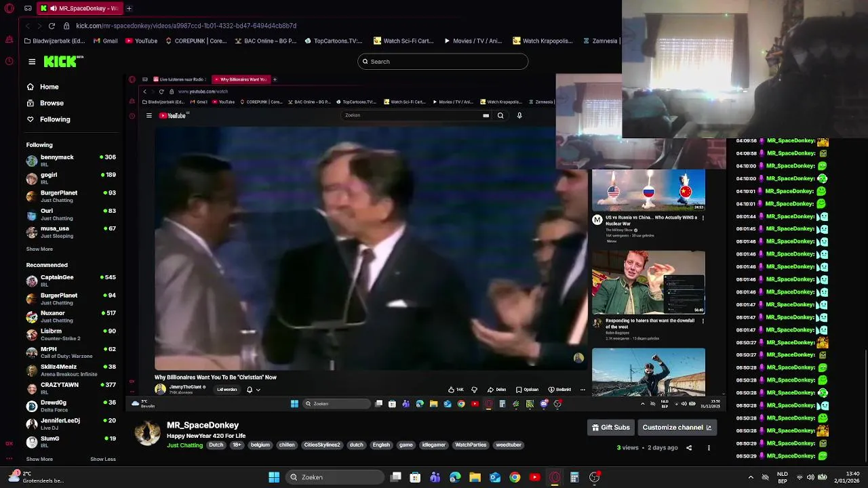Open the COREPUNK bookmark
The image size is (868, 488).
coord(196,41)
